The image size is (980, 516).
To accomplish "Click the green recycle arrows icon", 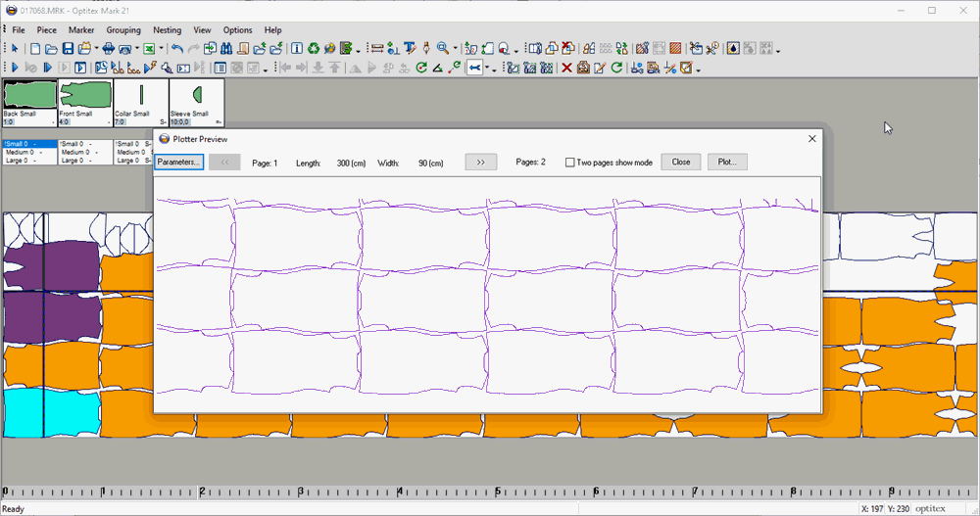I will pyautogui.click(x=313, y=48).
